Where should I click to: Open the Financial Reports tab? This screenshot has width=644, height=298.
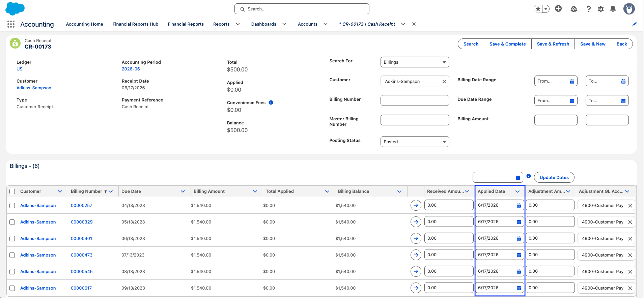[x=186, y=24]
